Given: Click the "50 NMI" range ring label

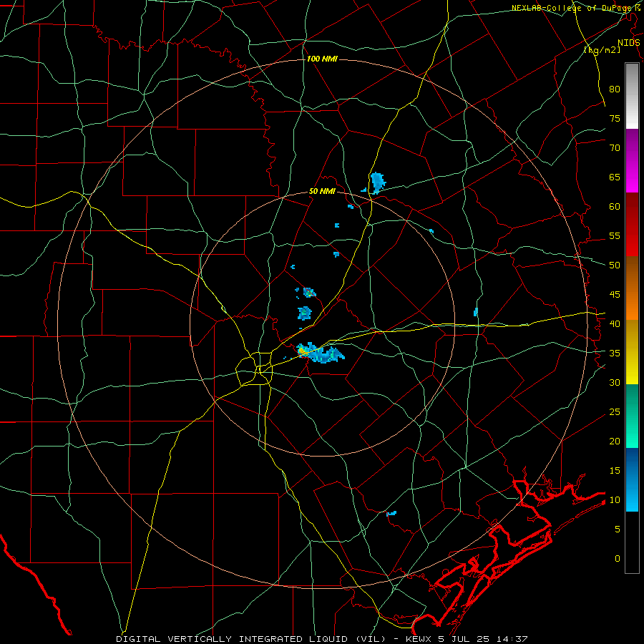Looking at the screenshot, I should [x=322, y=191].
